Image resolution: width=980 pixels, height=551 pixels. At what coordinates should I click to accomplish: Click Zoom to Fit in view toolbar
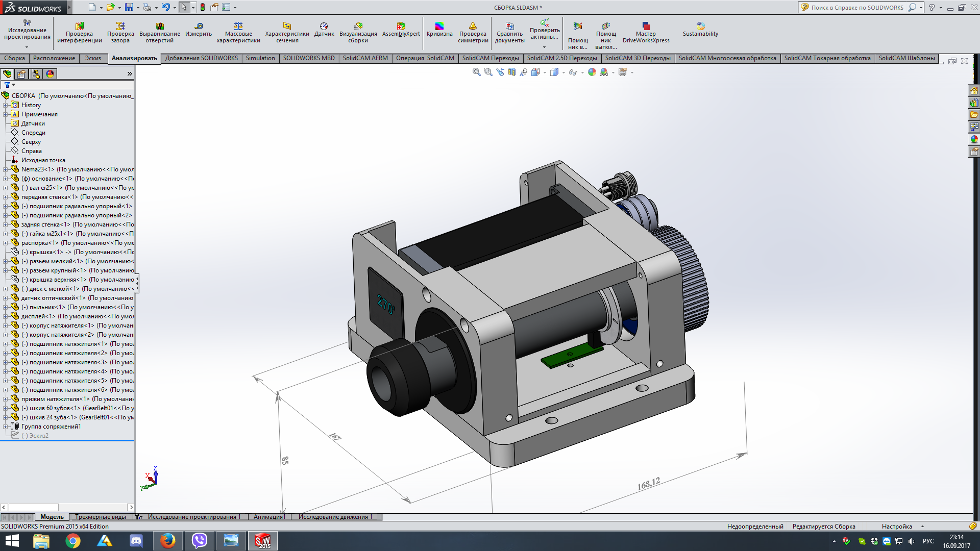[476, 72]
